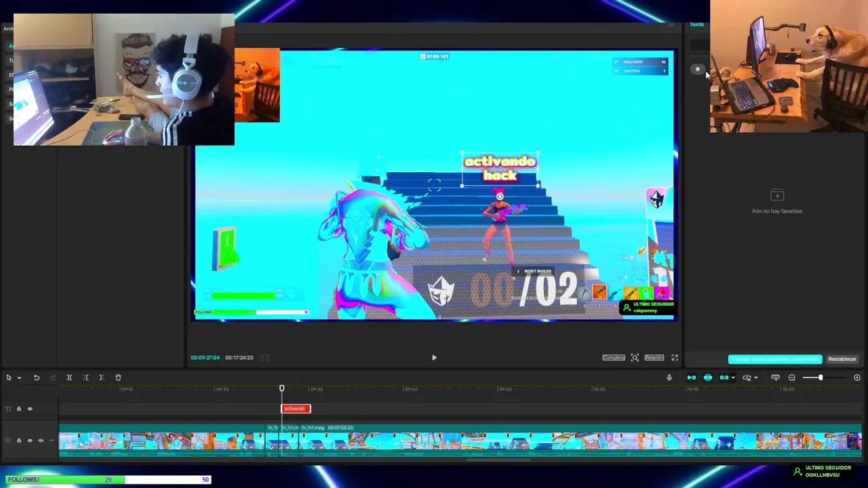The width and height of the screenshot is (868, 488).
Task: Split clip at playhead
Action: [x=69, y=378]
